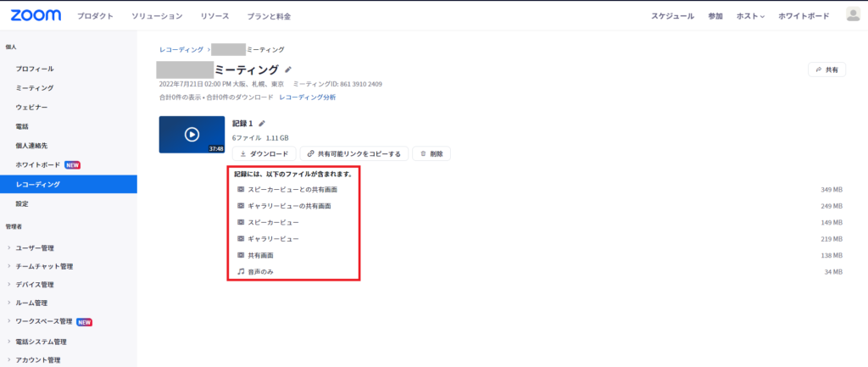Select ミーティング in the left sidebar

[x=35, y=88]
